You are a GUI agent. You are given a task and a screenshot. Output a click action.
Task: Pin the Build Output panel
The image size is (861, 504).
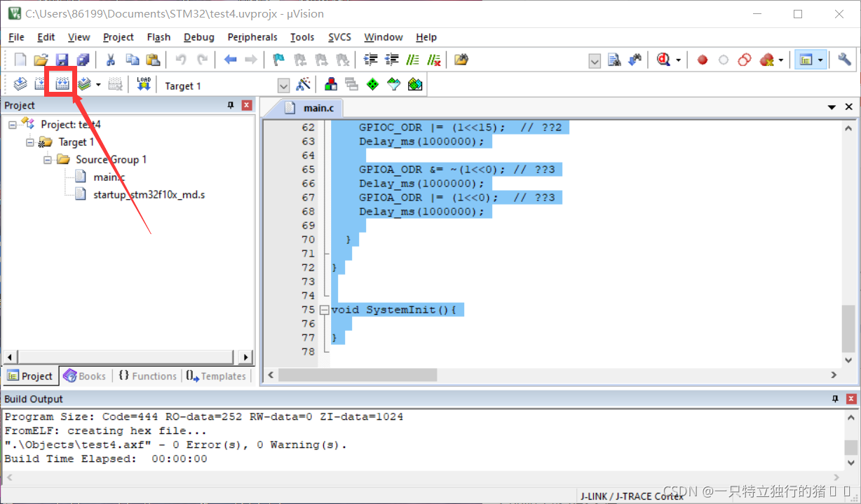(835, 399)
